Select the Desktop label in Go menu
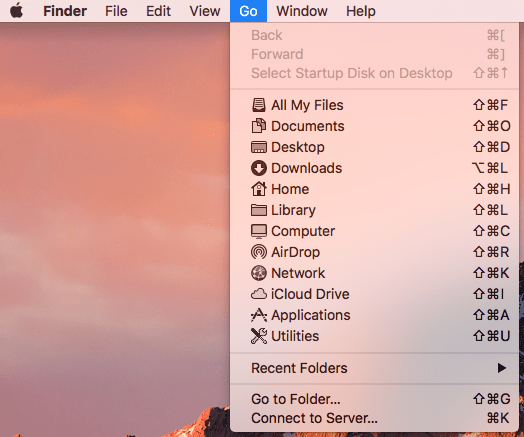This screenshot has height=437, width=524. (x=298, y=147)
